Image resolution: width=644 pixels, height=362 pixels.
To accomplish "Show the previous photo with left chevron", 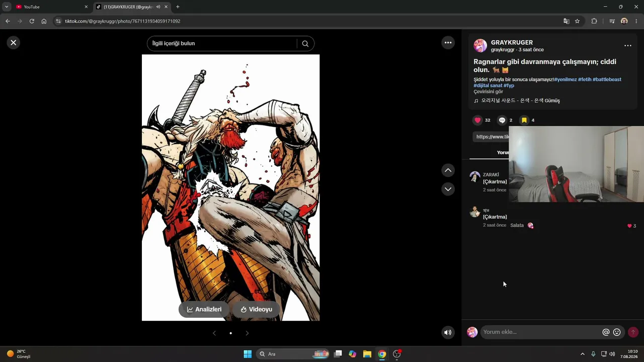I will point(214,333).
